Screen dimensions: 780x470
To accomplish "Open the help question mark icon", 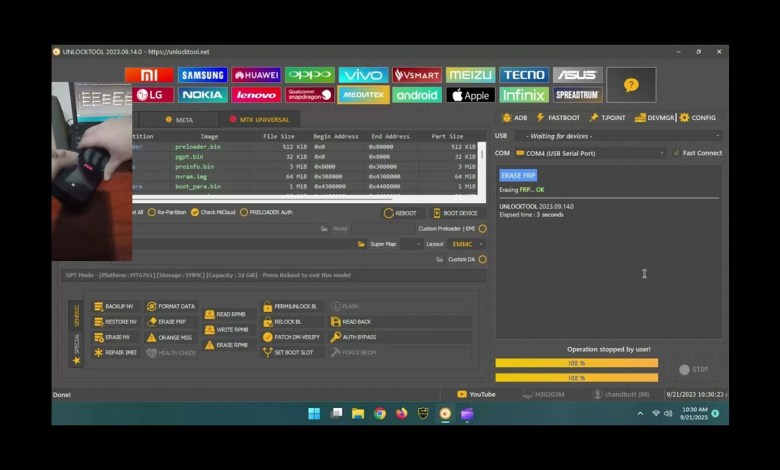I will [x=631, y=85].
